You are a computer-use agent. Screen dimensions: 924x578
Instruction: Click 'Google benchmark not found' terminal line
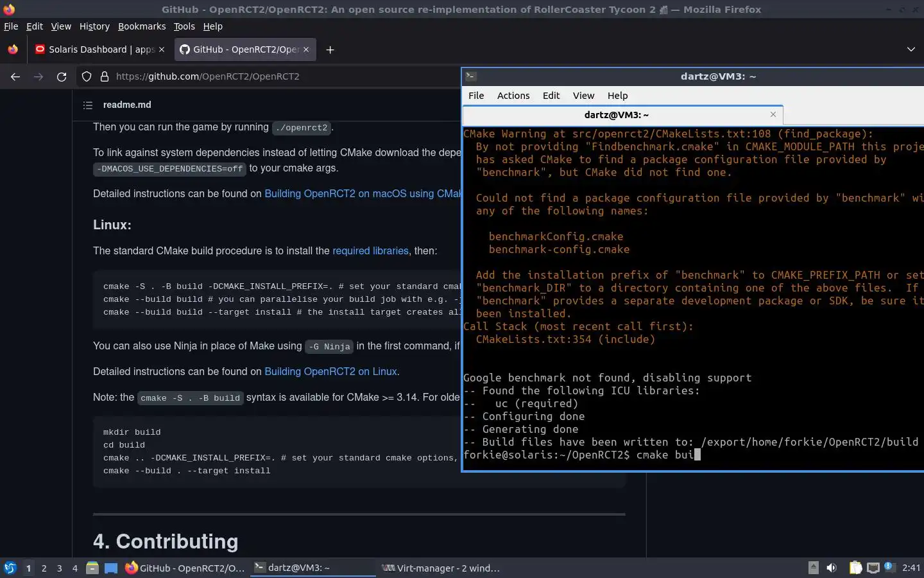[x=607, y=378]
